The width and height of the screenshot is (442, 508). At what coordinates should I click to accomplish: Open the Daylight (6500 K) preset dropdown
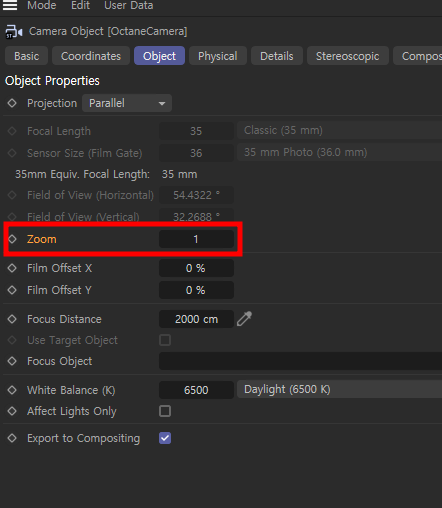(x=339, y=389)
